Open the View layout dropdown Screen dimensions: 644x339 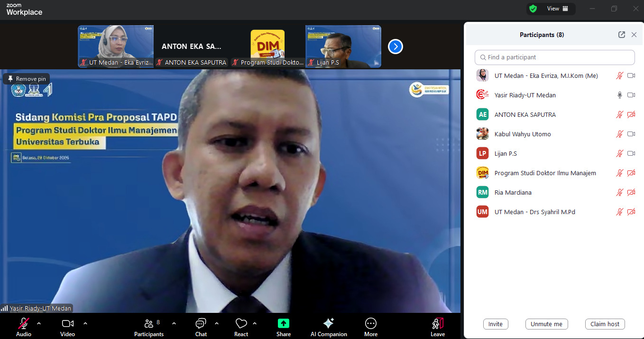557,9
